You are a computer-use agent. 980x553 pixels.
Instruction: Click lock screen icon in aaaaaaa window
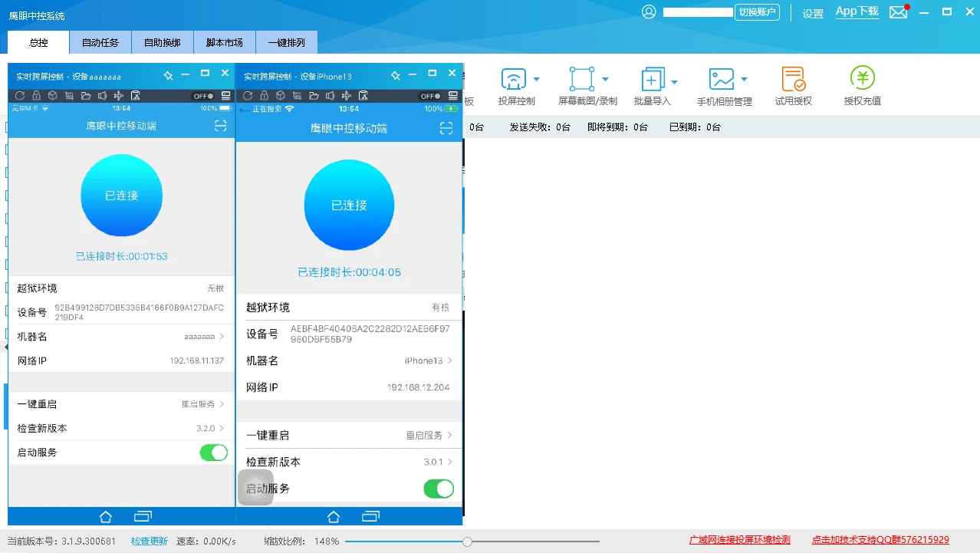click(36, 96)
